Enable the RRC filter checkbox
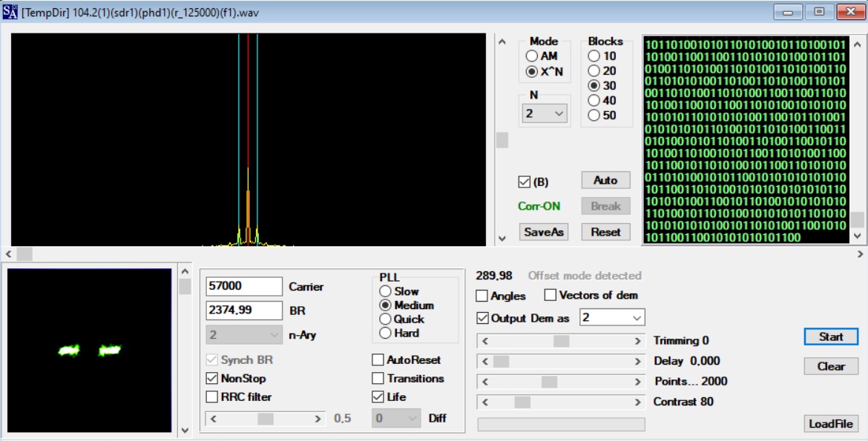This screenshot has width=868, height=441. (x=212, y=397)
